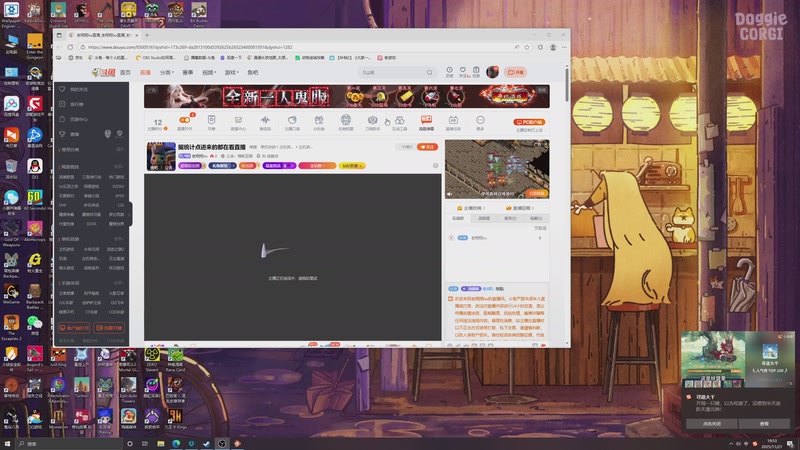Open 我的关注 heart item in sidebar
Image resolution: width=800 pixels, height=450 pixels.
[x=73, y=89]
